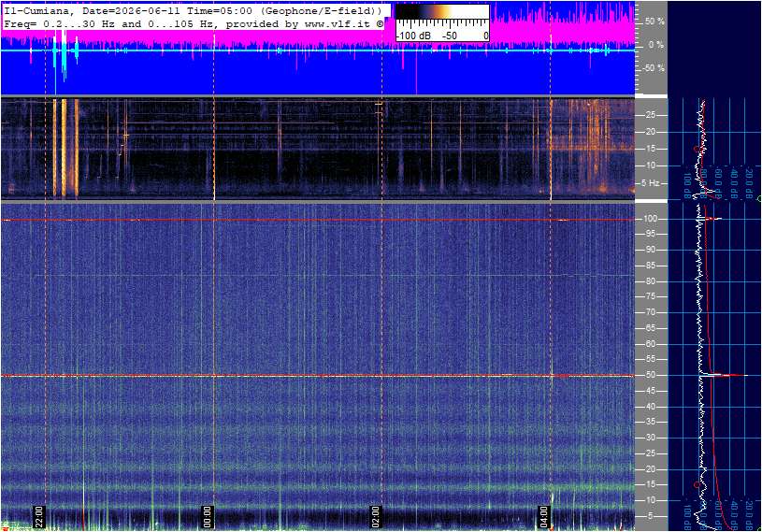Click the 30 Hz frequency axis label

[650, 438]
